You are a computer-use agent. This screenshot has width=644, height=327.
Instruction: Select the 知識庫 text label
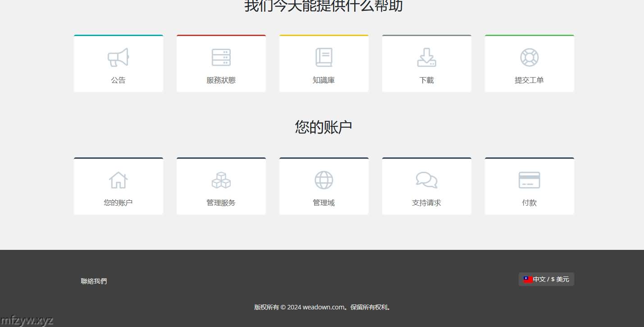(324, 80)
